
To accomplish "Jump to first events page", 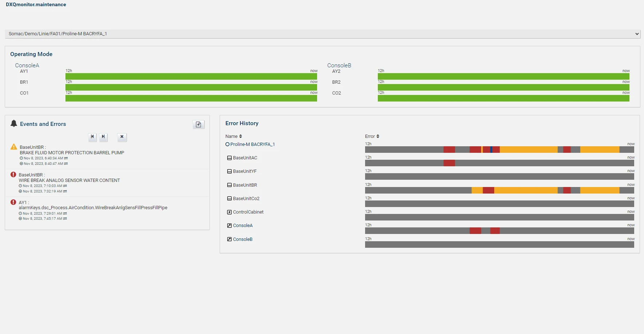I will [x=92, y=137].
